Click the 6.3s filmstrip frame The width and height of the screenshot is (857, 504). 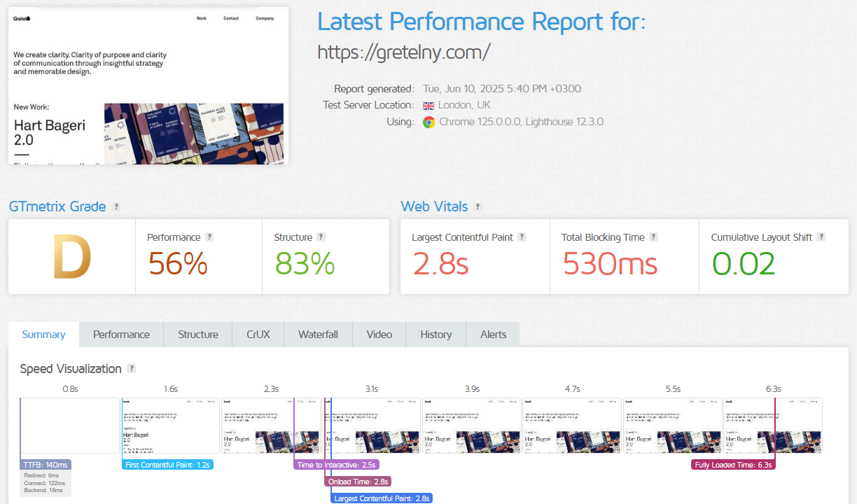(x=772, y=426)
